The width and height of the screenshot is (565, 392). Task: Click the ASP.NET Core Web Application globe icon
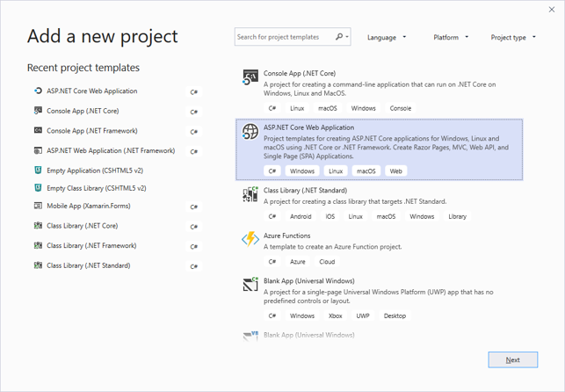coord(250,132)
